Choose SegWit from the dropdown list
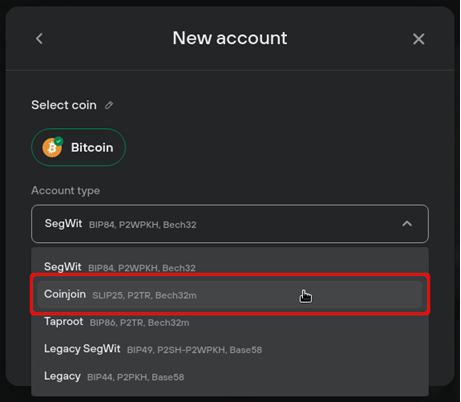Viewport: 461px width, 402px height. [x=230, y=267]
